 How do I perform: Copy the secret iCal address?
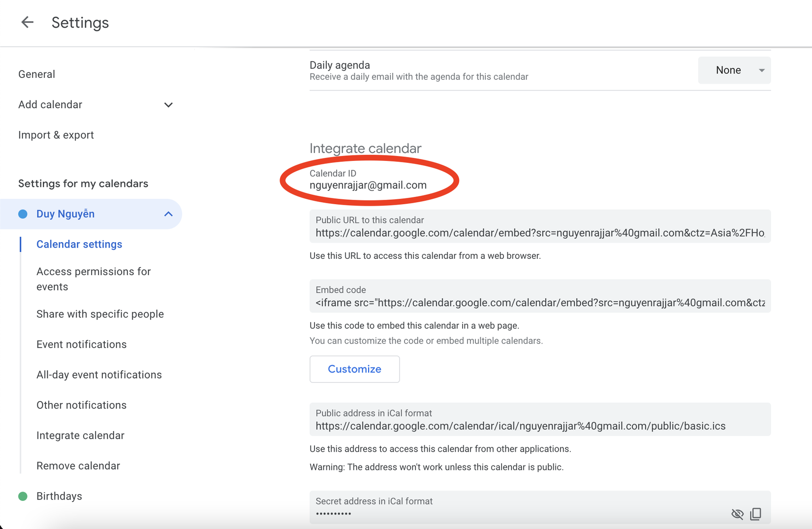coord(755,514)
